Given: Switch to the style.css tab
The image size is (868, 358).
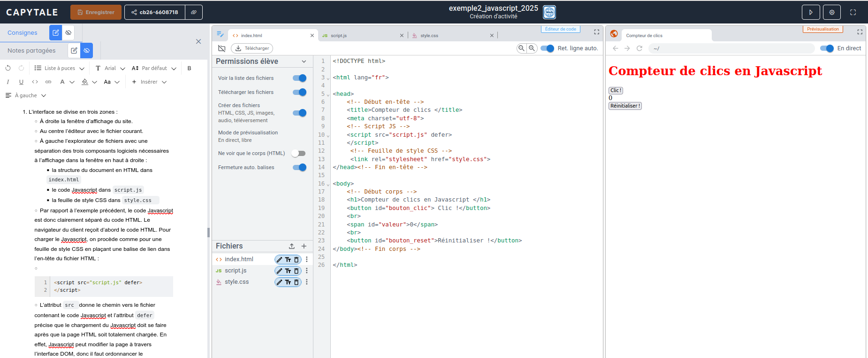Looking at the screenshot, I should (x=429, y=36).
